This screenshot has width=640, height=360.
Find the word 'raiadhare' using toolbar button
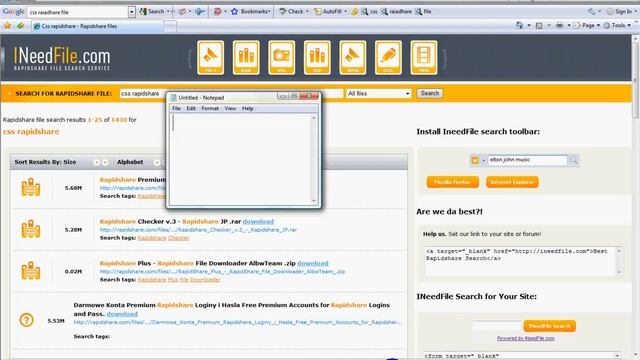[396, 11]
